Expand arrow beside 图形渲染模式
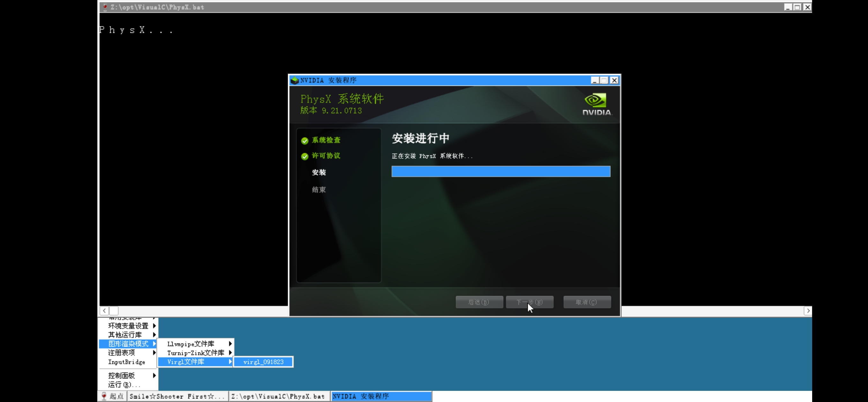This screenshot has width=868, height=402. coord(154,344)
